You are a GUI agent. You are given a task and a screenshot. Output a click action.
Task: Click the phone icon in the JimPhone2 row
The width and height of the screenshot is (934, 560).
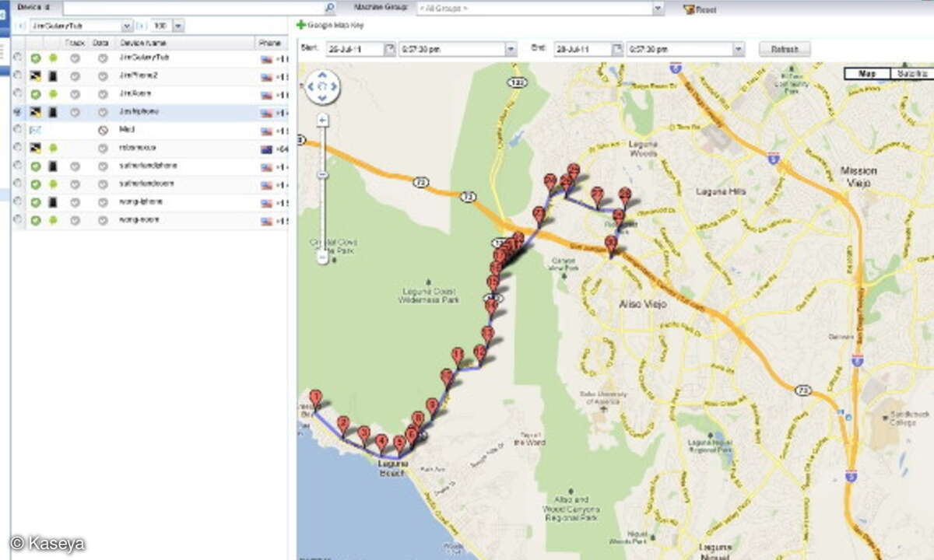coord(53,76)
